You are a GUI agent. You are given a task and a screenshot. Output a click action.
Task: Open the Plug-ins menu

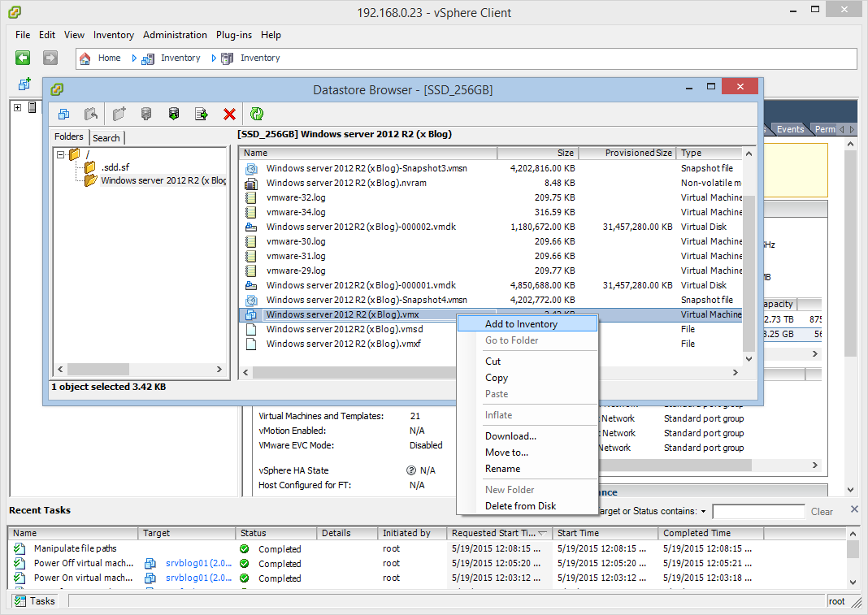233,35
